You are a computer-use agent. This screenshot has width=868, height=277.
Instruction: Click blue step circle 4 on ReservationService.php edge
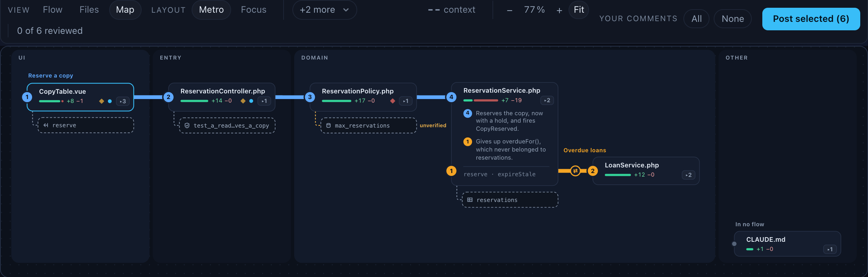point(451,97)
